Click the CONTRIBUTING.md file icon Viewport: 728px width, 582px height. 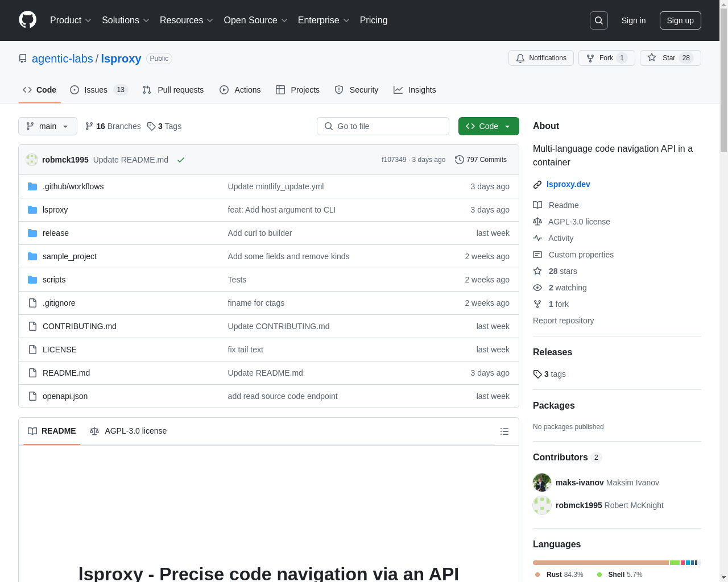[32, 326]
